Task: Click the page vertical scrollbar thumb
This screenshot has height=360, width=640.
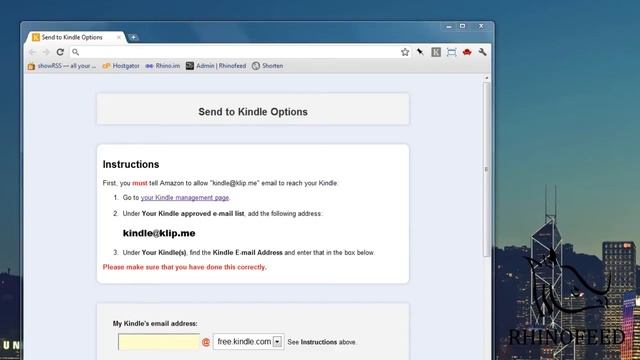Action: point(486,169)
